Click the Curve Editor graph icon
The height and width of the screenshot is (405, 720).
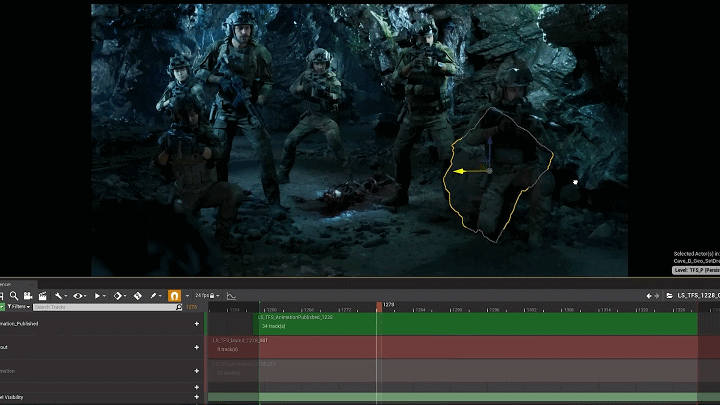tap(231, 296)
